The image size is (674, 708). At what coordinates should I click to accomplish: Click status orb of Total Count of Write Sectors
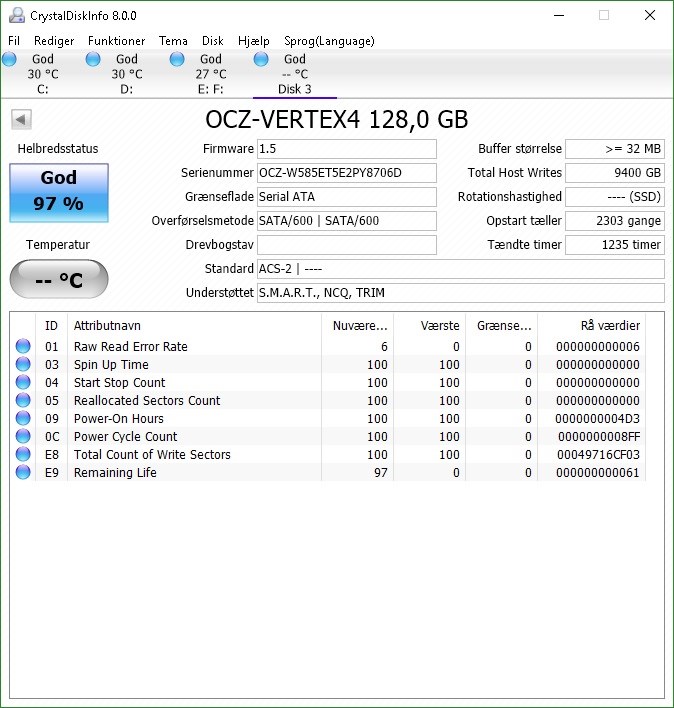pos(23,454)
